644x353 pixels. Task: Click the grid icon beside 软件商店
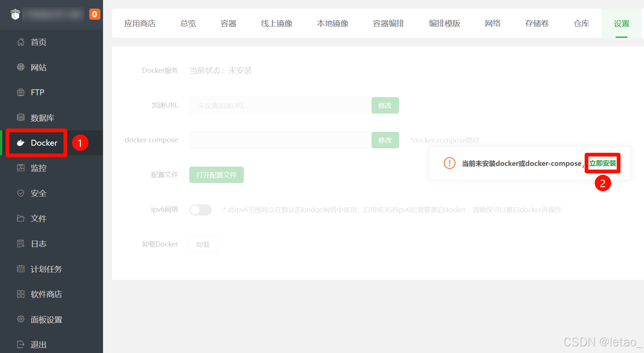pos(21,294)
